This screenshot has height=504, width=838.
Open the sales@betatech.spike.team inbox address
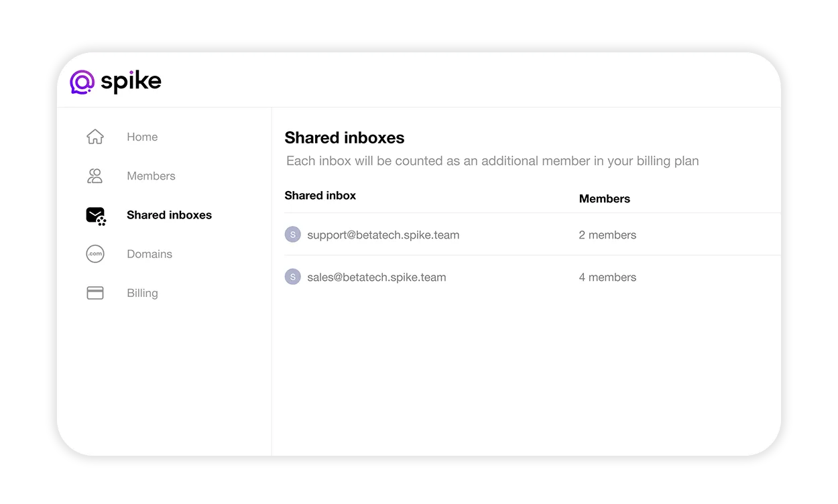[x=376, y=277]
